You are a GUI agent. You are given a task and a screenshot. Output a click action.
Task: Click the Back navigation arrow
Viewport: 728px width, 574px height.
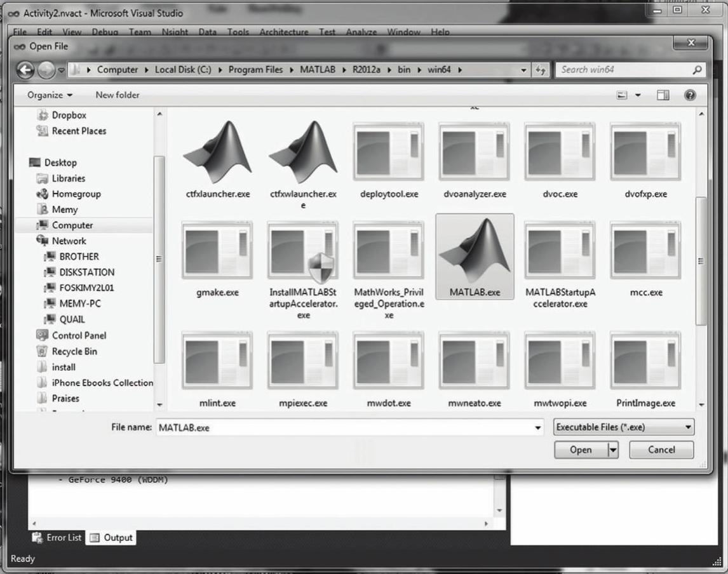[x=26, y=70]
